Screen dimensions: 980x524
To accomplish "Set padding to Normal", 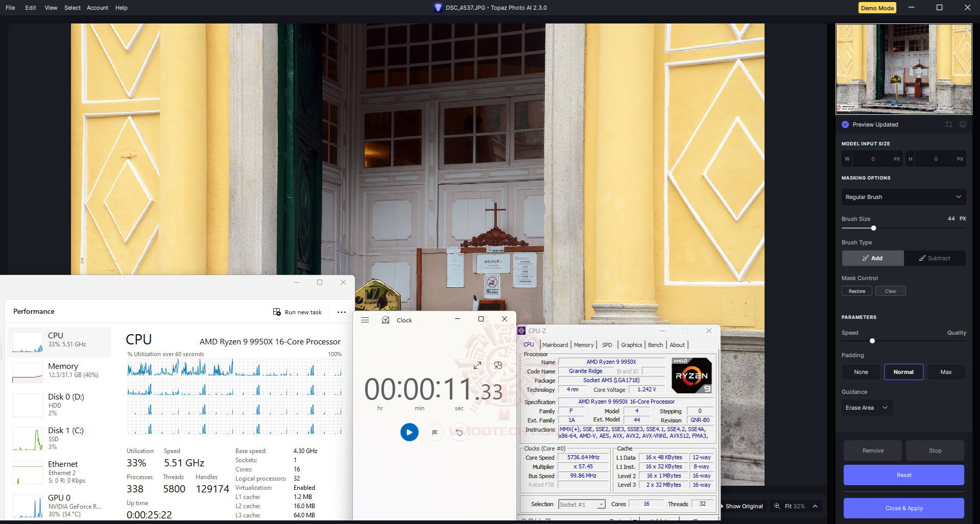I will coord(903,372).
